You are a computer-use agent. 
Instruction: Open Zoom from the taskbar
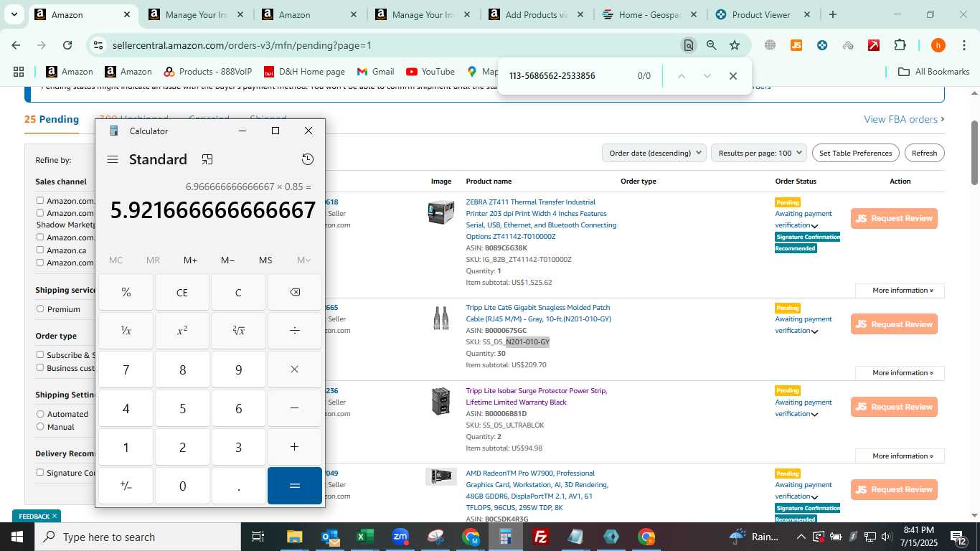click(400, 537)
